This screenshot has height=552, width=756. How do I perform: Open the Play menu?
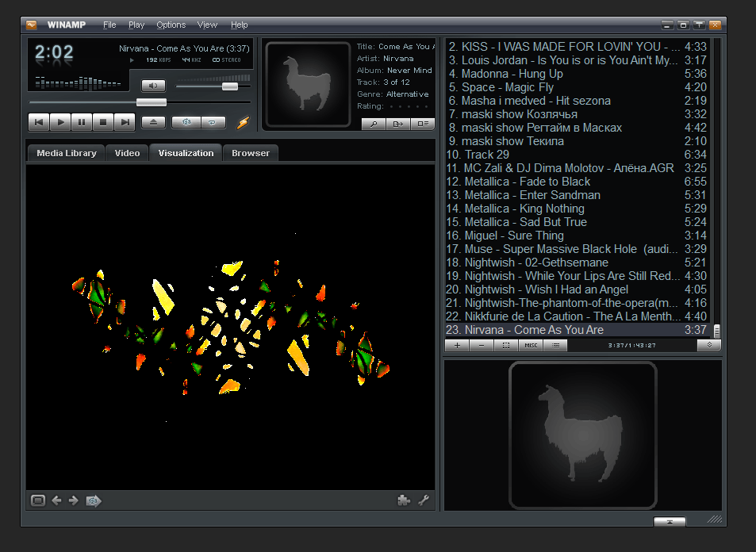coord(136,25)
